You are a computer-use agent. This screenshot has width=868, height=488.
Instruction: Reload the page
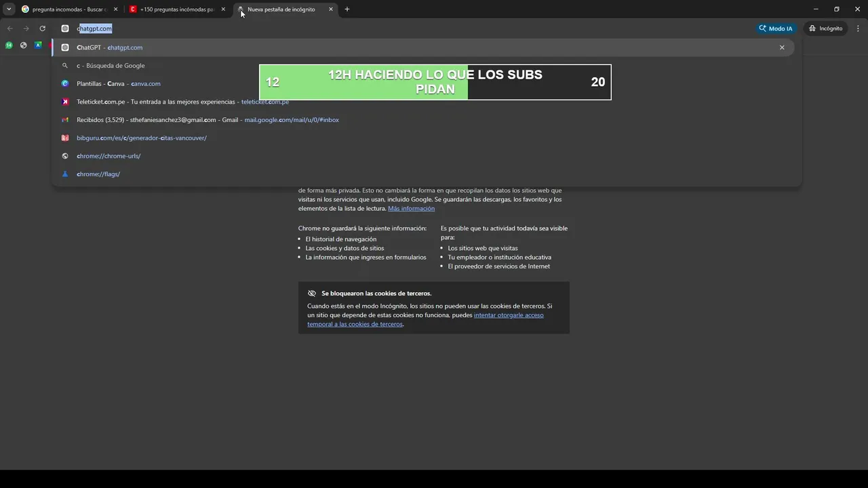point(42,28)
